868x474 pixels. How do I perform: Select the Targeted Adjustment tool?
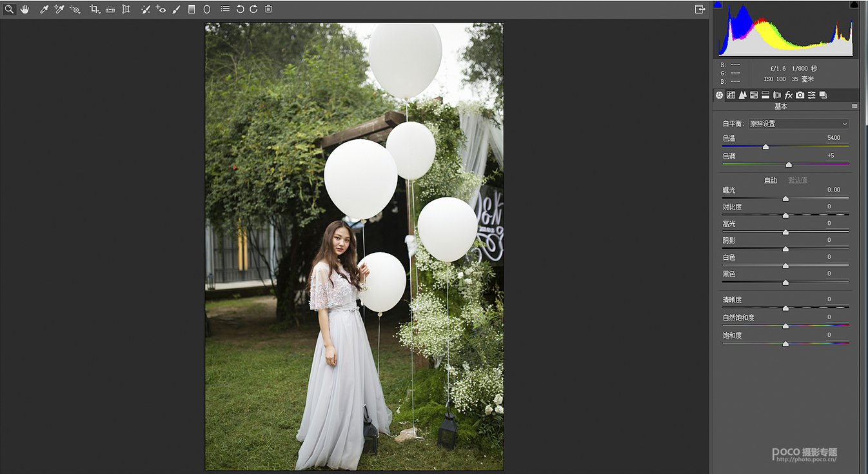(75, 9)
